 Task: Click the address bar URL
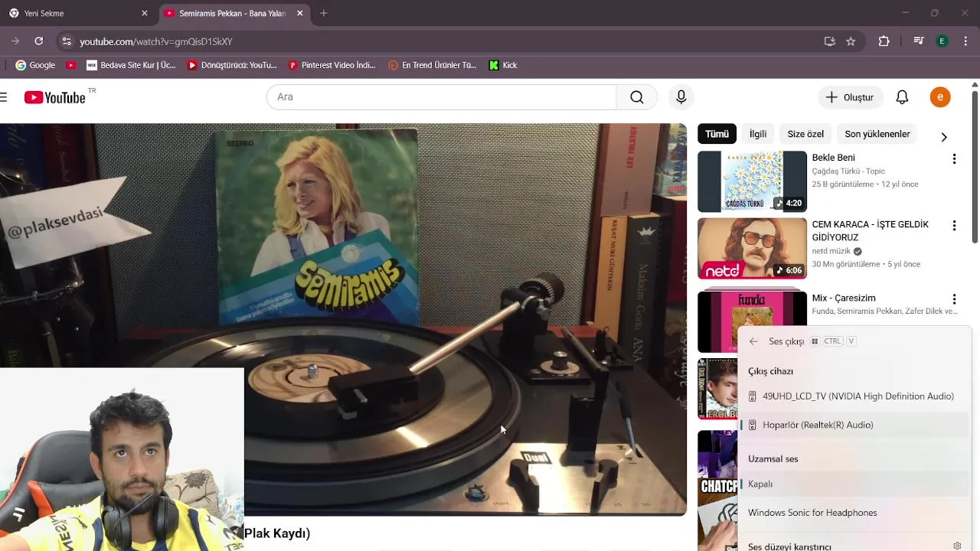[x=156, y=41]
